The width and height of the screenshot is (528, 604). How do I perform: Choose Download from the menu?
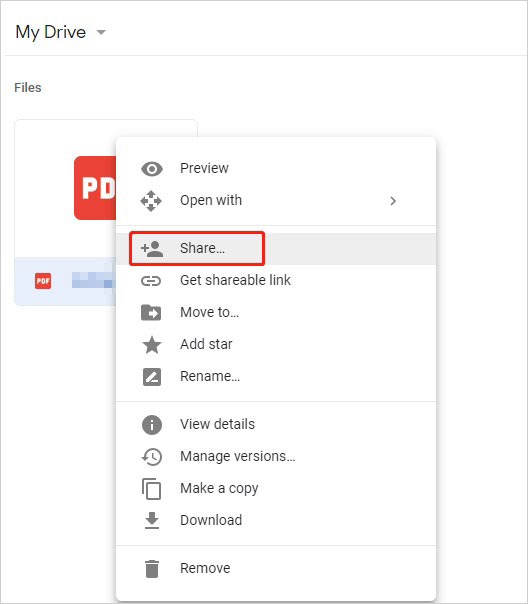(x=276, y=520)
